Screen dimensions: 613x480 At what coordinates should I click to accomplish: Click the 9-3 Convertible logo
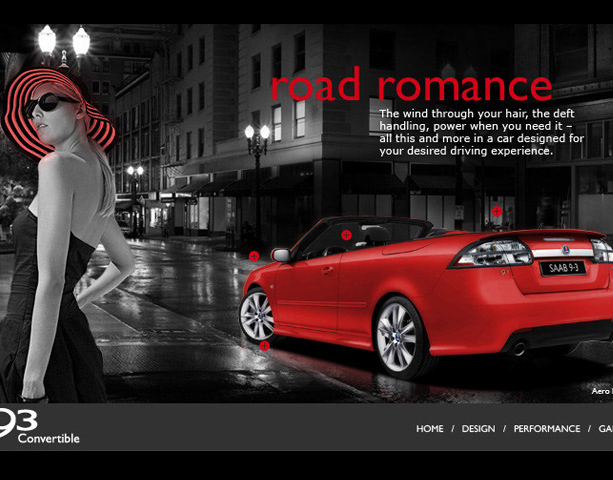(39, 426)
